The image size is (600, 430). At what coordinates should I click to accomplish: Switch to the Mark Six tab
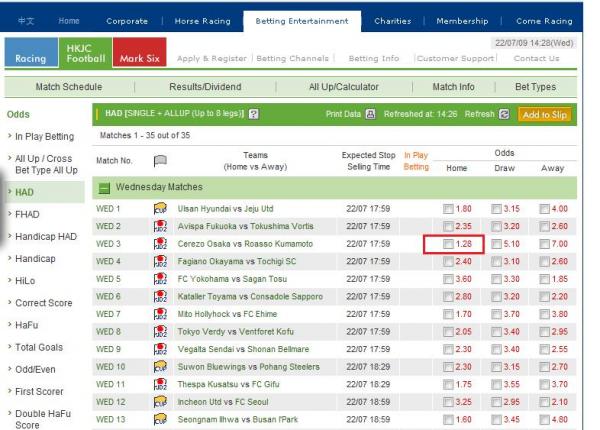(139, 59)
